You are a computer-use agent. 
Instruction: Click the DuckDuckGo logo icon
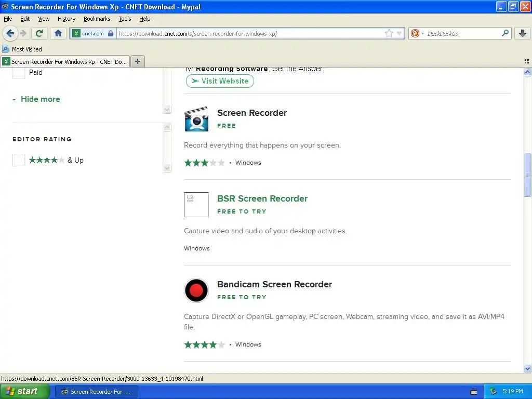click(415, 33)
